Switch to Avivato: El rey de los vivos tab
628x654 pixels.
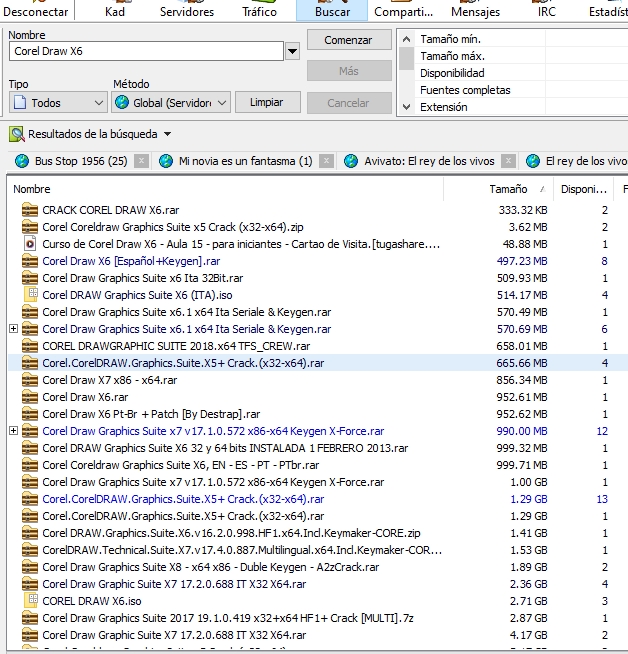tap(429, 161)
